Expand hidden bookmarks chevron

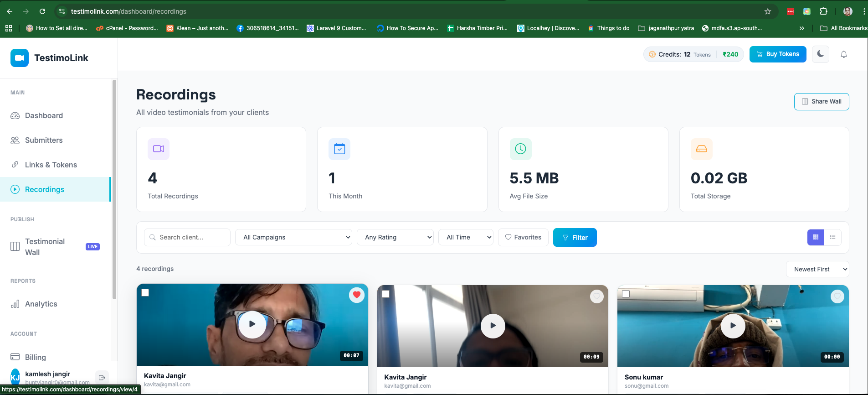[802, 28]
